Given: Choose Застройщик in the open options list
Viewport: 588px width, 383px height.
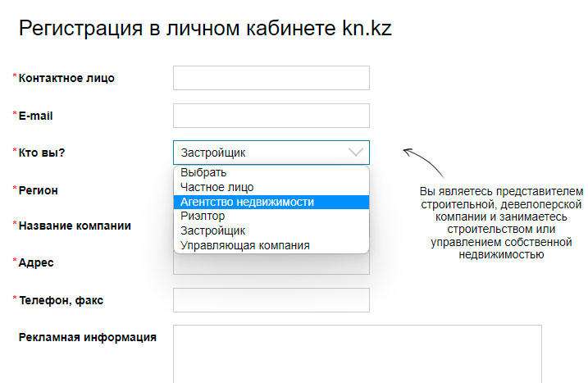Looking at the screenshot, I should coord(212,231).
